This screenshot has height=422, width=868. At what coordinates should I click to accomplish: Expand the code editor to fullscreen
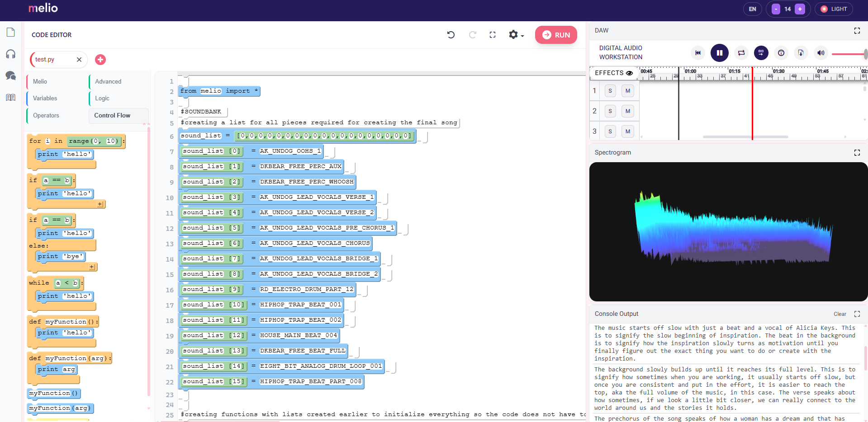tap(493, 35)
